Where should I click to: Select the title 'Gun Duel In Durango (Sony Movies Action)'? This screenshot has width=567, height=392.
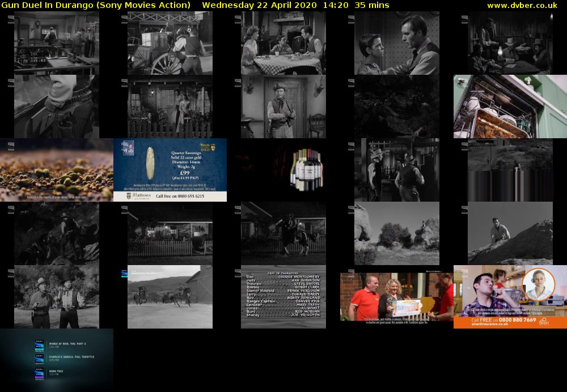click(x=96, y=5)
